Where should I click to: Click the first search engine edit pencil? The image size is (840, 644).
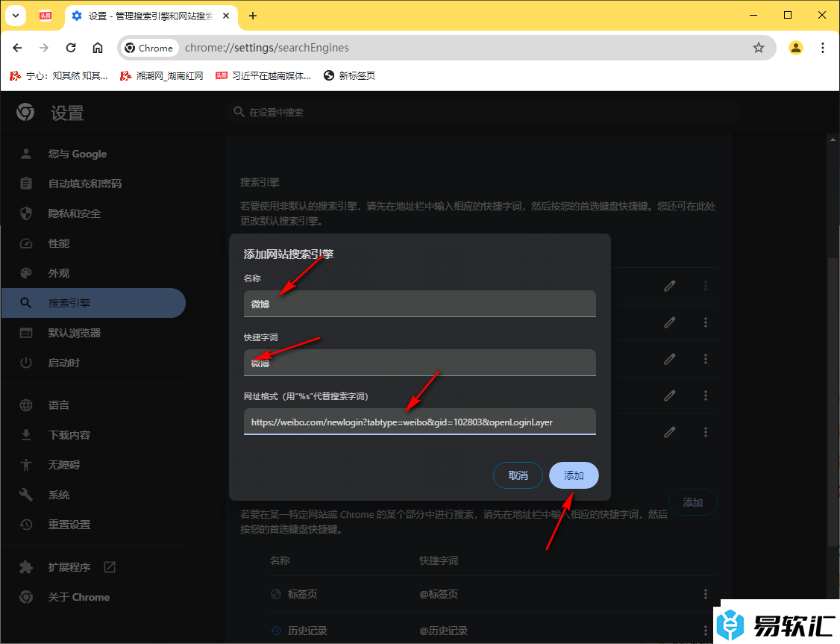click(x=670, y=286)
